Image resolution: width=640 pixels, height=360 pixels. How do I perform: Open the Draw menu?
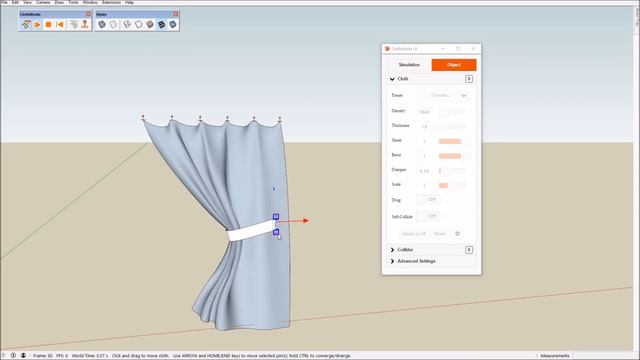[x=59, y=2]
